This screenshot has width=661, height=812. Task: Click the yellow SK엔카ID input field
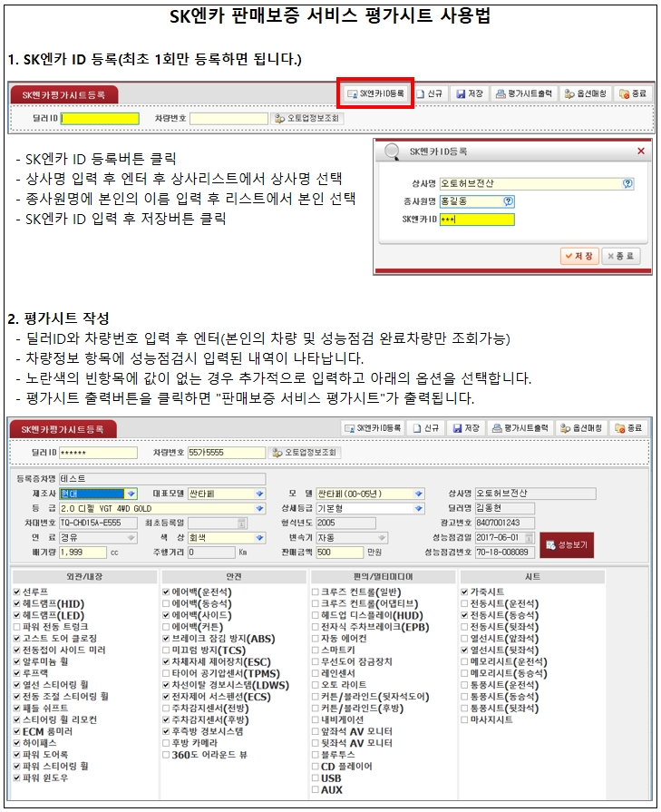coord(477,220)
